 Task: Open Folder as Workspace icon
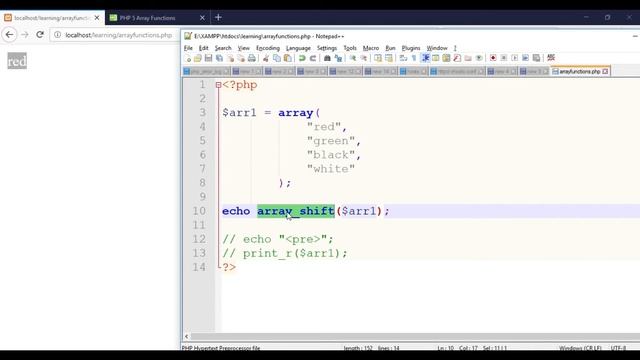click(468, 58)
